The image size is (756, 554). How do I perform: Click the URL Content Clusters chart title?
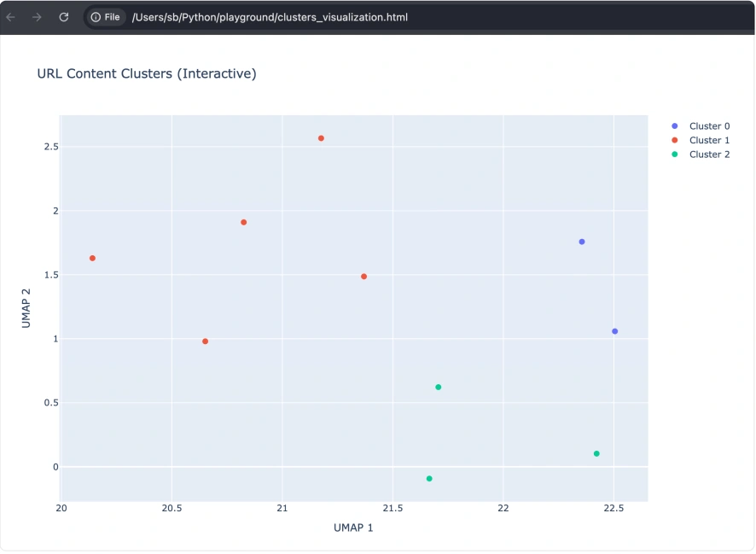coord(147,74)
